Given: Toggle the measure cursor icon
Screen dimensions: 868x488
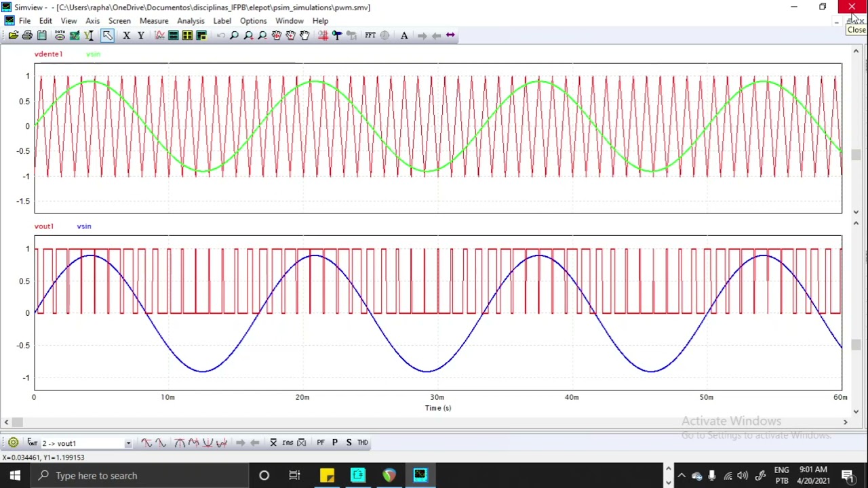Looking at the screenshot, I should pyautogui.click(x=323, y=35).
